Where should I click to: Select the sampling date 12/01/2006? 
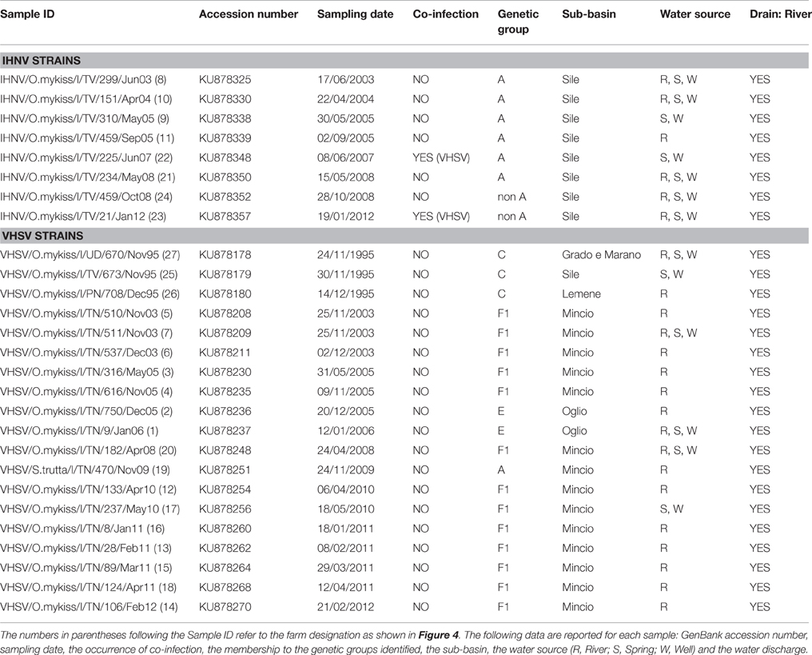coord(346,431)
